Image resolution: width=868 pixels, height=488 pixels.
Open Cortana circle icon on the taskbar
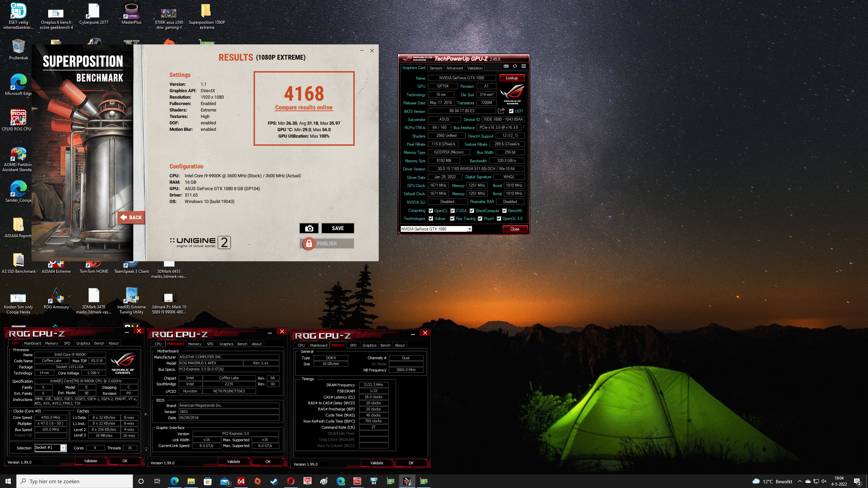click(x=141, y=481)
